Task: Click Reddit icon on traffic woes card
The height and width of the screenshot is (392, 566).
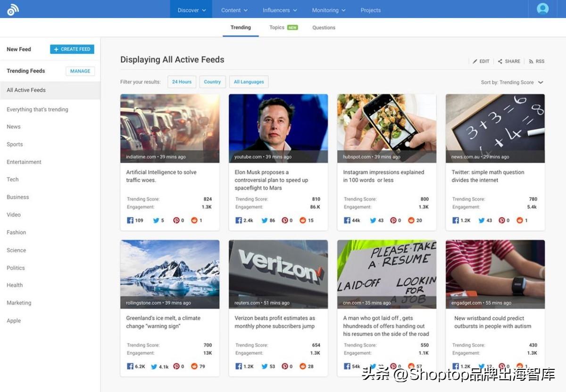Action: 194,220
